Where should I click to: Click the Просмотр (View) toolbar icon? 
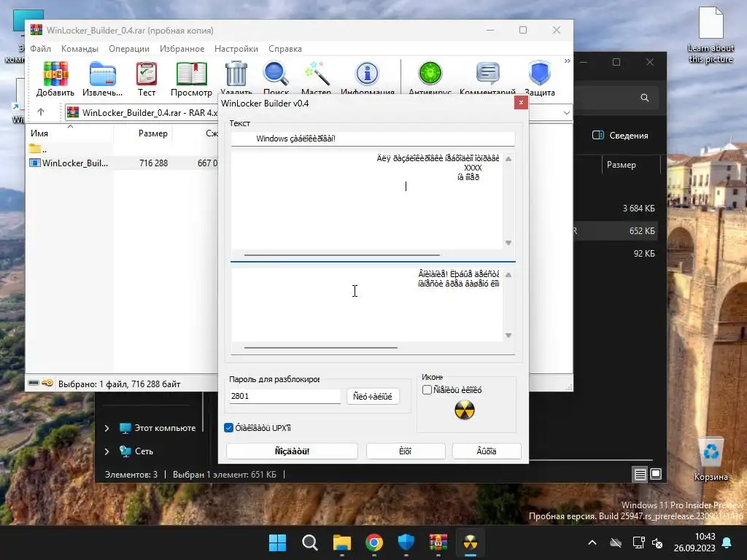[191, 79]
